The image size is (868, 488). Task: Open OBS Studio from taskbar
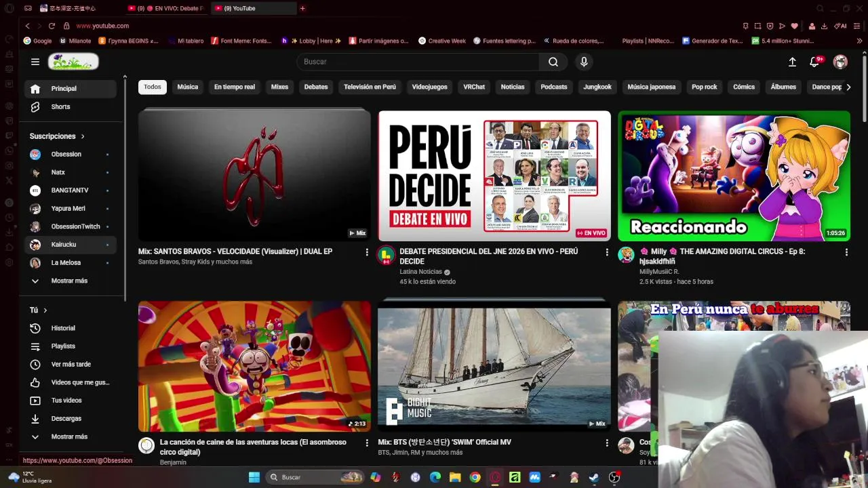[614, 477]
